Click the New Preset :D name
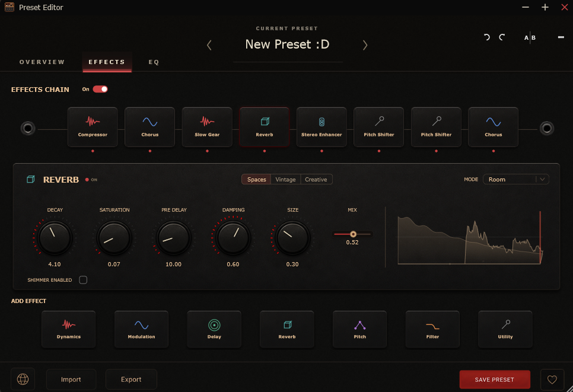The width and height of the screenshot is (573, 392). 287,44
